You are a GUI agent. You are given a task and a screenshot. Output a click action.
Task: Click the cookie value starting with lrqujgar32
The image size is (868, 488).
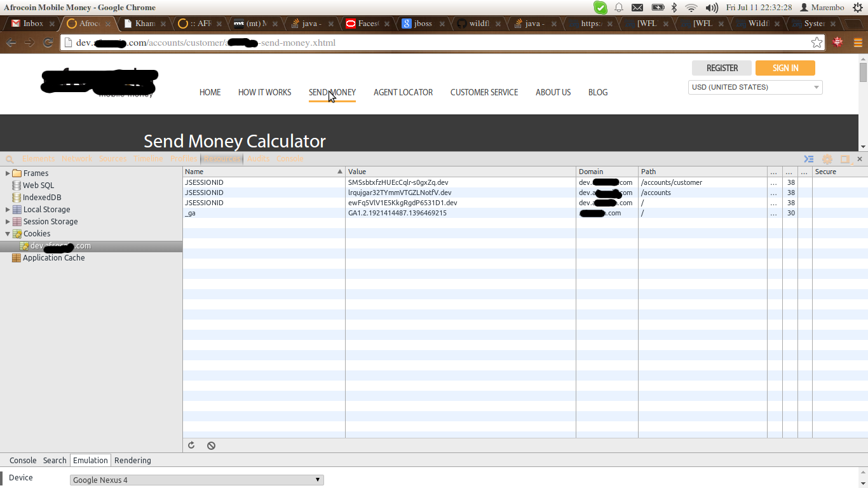(400, 193)
